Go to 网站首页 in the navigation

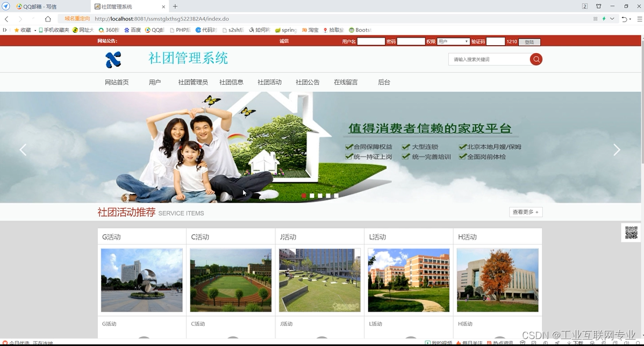tap(117, 82)
